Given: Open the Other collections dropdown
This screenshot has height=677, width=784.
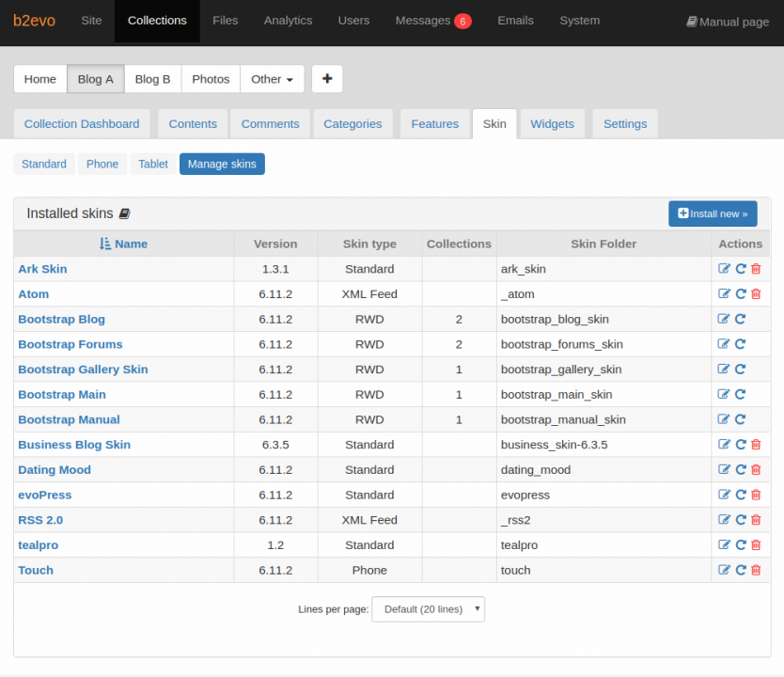Looking at the screenshot, I should [x=272, y=78].
